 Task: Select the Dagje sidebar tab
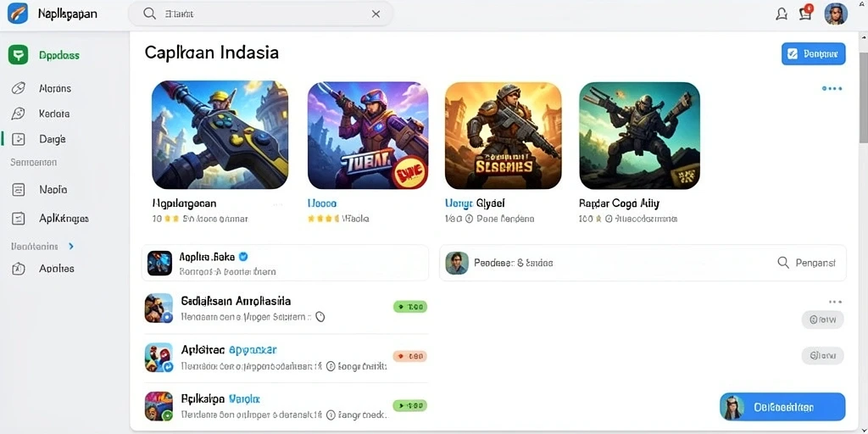(41, 139)
